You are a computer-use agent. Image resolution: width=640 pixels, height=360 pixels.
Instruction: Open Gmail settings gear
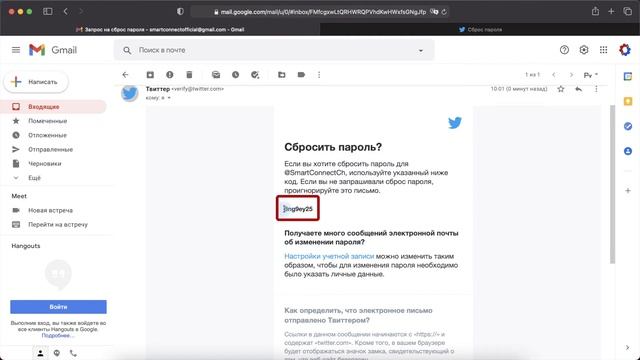tap(584, 50)
